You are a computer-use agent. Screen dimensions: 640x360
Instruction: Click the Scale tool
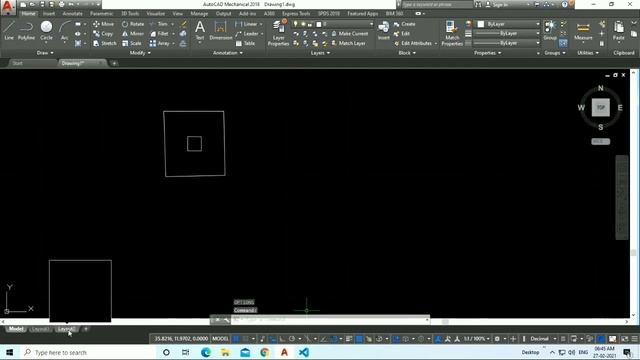tap(131, 43)
